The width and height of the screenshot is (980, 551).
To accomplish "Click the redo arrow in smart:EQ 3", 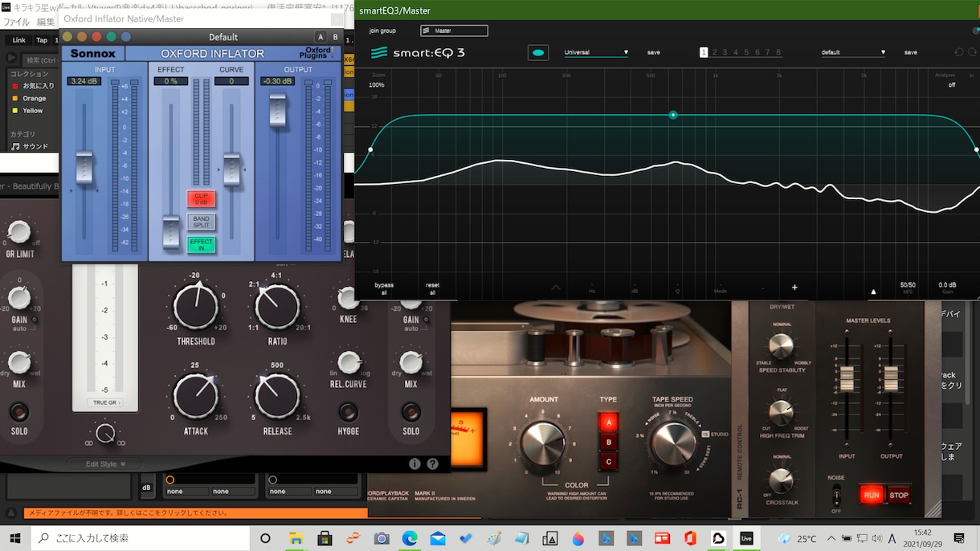I will [971, 52].
